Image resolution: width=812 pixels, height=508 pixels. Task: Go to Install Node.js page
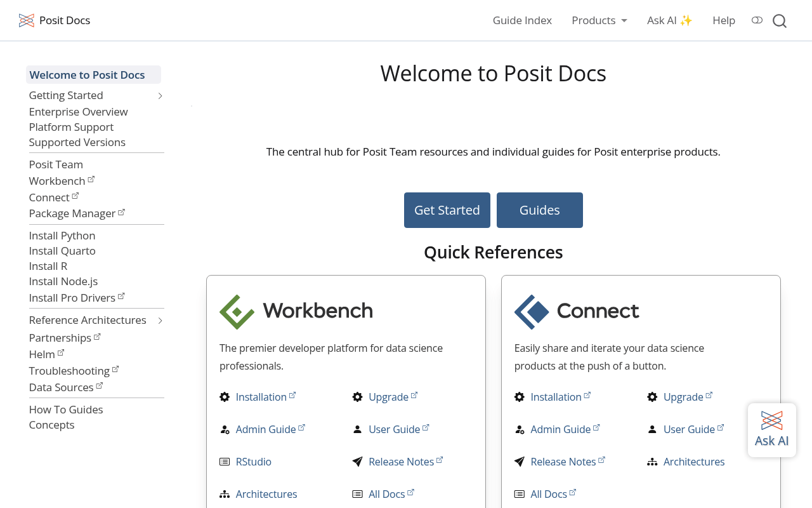63,281
